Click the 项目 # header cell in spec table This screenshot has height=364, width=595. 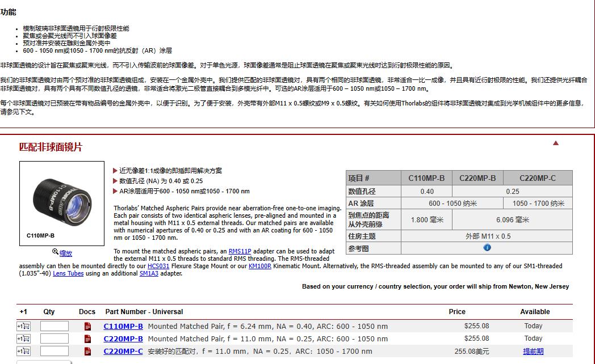(374, 178)
